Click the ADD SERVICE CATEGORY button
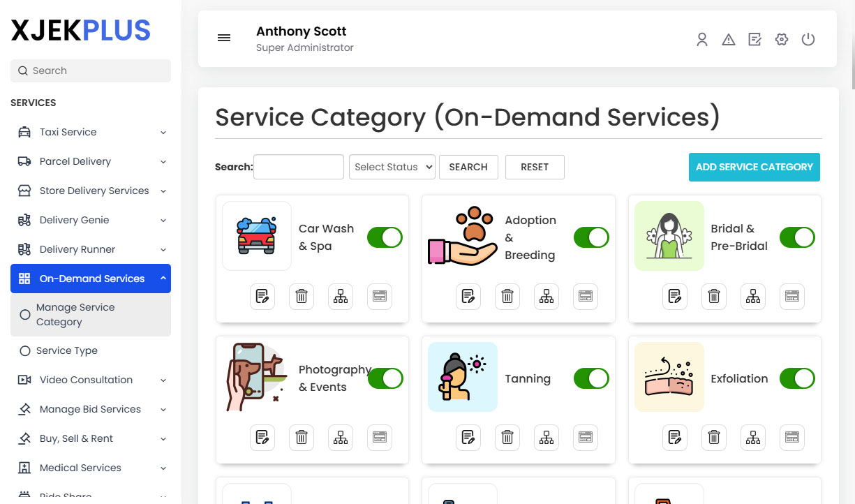The height and width of the screenshot is (504, 855). click(754, 167)
